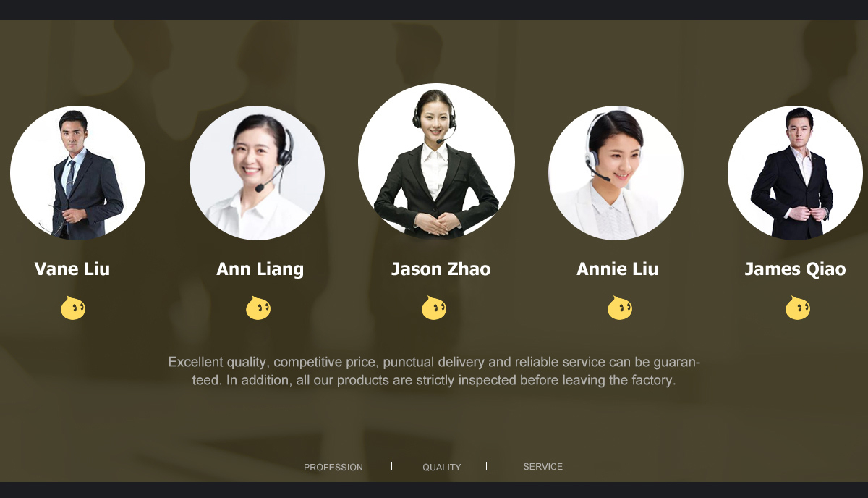Click the Vane Liu name

(x=72, y=269)
